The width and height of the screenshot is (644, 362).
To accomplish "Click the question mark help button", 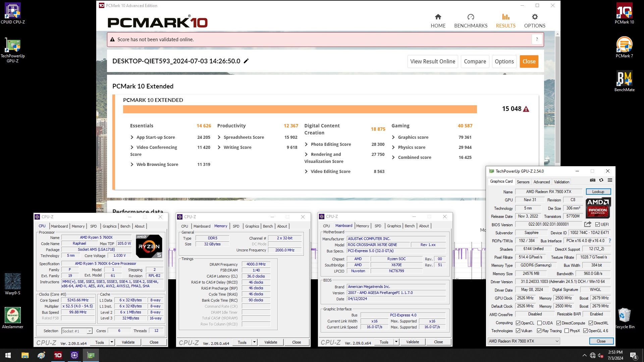I will point(537,39).
